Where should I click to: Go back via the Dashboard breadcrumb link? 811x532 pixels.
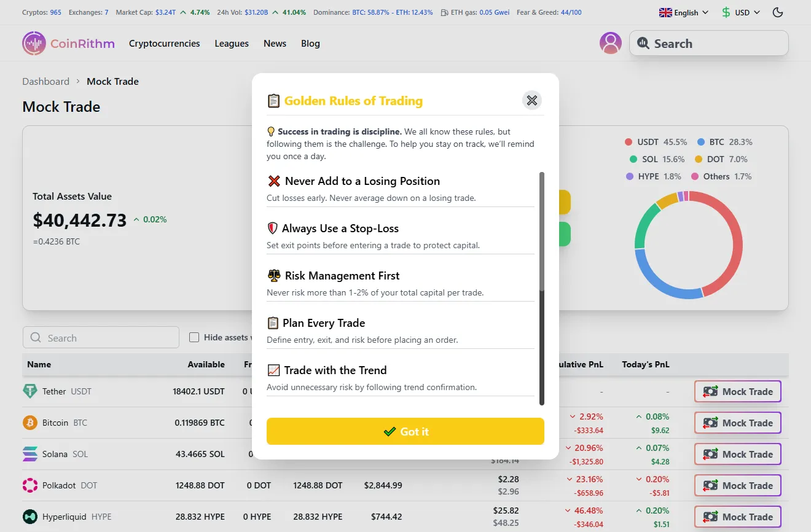[x=45, y=81]
